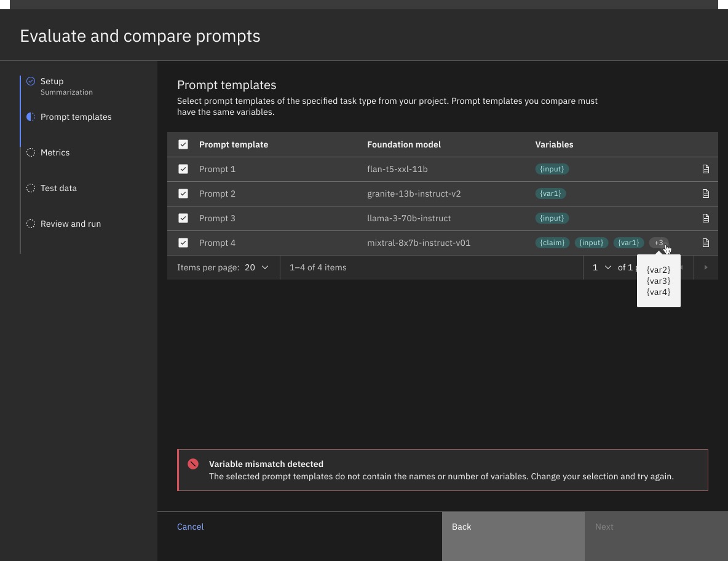Click the Metrics dashed-circle step icon
The width and height of the screenshot is (728, 561).
[31, 152]
